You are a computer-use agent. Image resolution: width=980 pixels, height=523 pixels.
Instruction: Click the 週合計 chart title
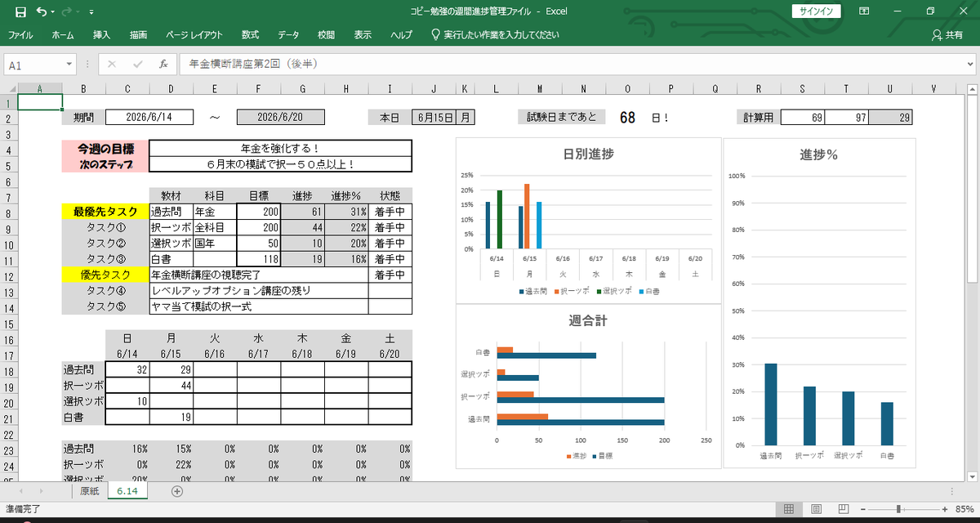pyautogui.click(x=588, y=320)
